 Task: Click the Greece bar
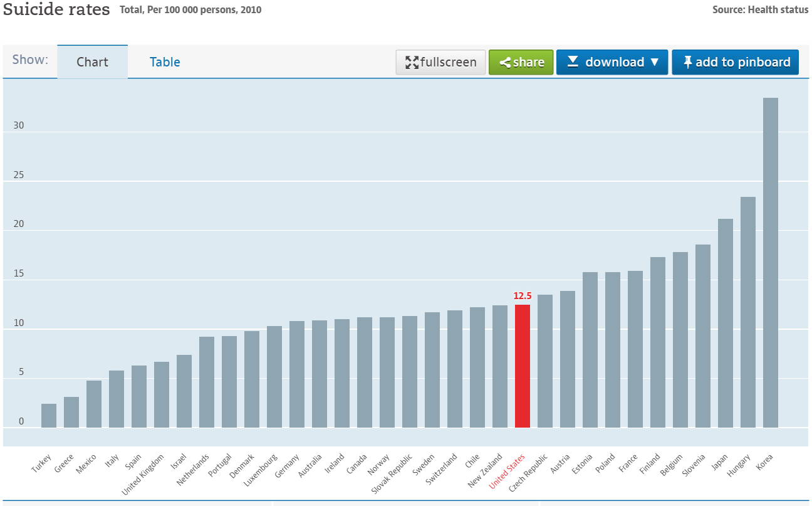[71, 412]
